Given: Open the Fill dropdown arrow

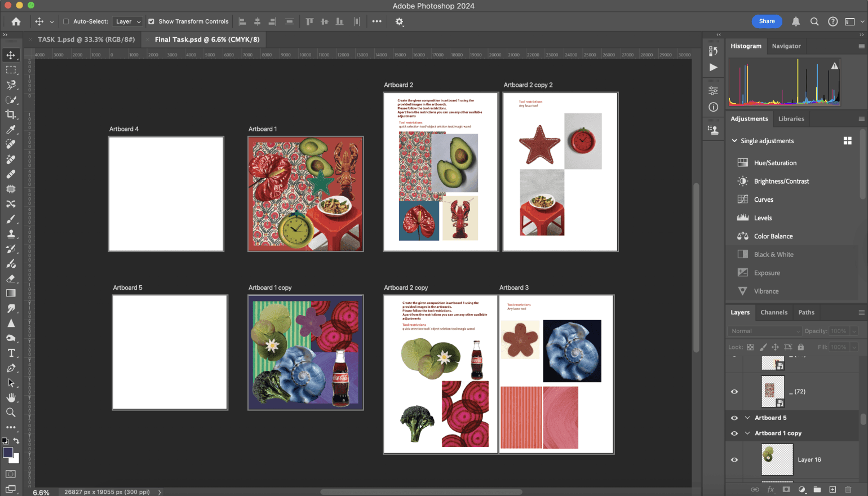Looking at the screenshot, I should pos(854,347).
